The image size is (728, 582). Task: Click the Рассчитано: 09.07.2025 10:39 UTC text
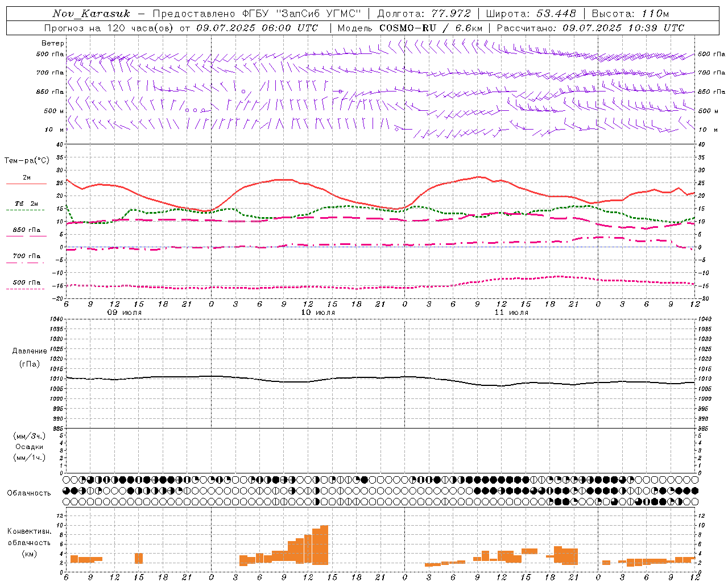[x=590, y=28]
